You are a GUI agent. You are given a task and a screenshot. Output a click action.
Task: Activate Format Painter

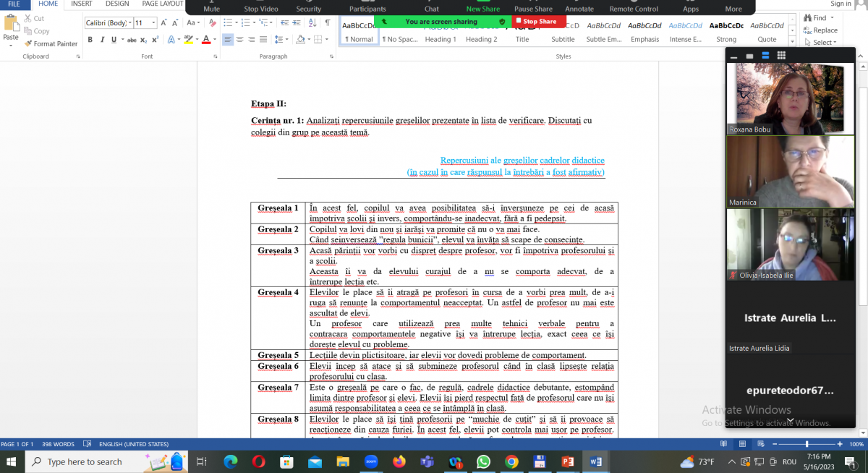pos(51,43)
